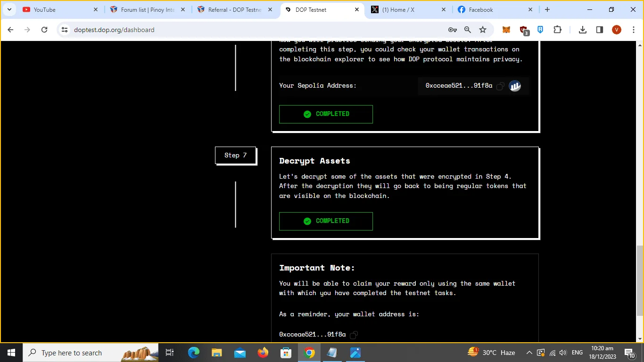The height and width of the screenshot is (362, 644).
Task: Click the Decrypt Assets heading
Action: pyautogui.click(x=314, y=161)
